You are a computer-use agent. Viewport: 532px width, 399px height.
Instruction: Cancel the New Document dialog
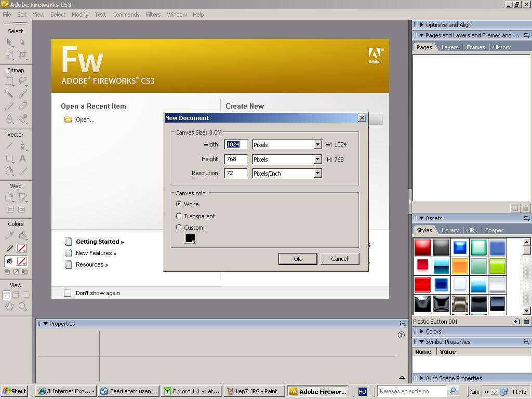[x=339, y=259]
